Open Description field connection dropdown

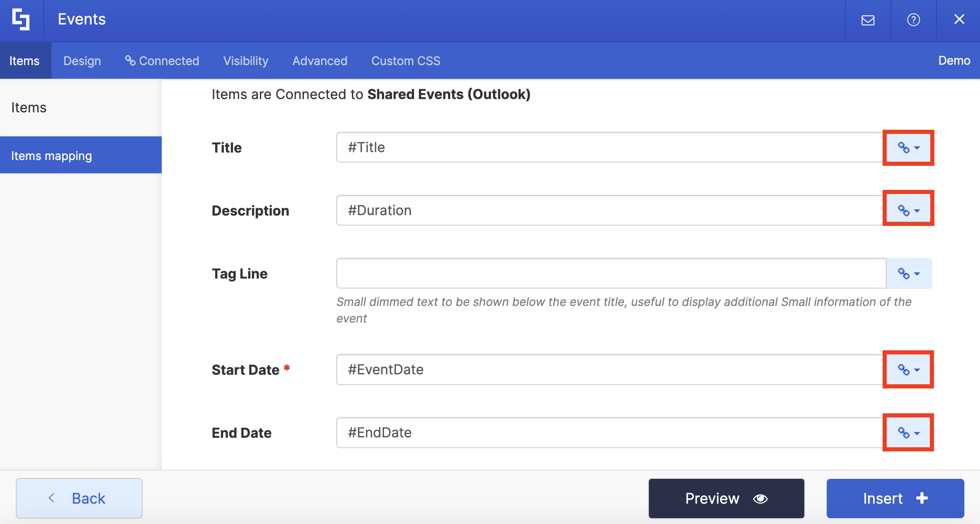point(908,211)
